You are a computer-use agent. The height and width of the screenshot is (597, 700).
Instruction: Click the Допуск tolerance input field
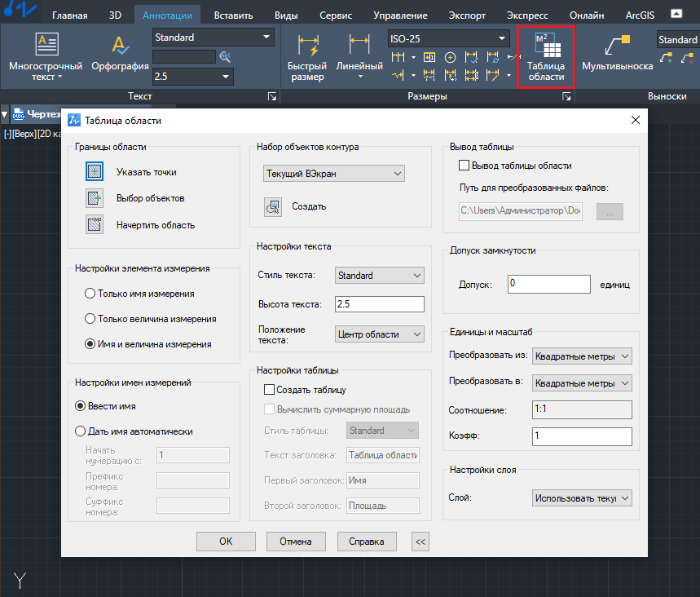(549, 284)
